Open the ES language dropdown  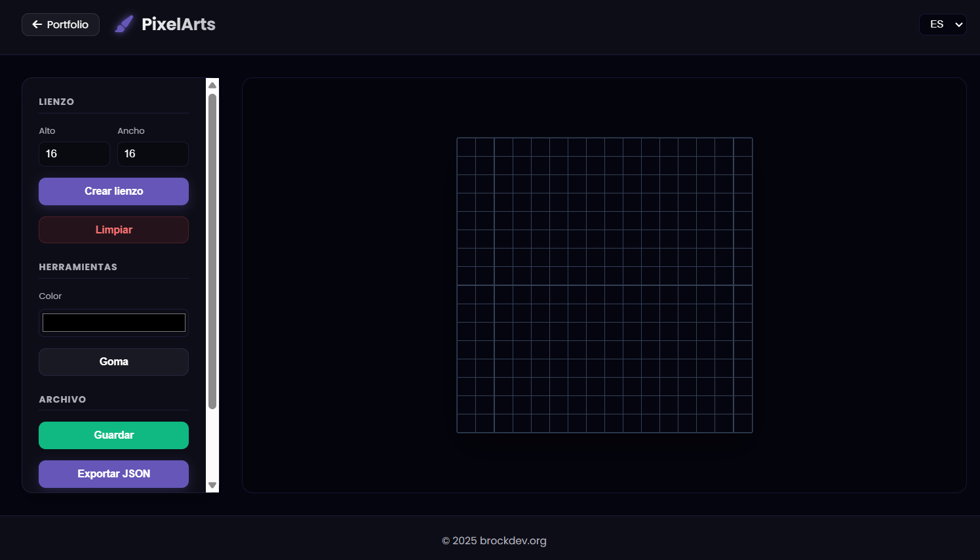pos(943,24)
